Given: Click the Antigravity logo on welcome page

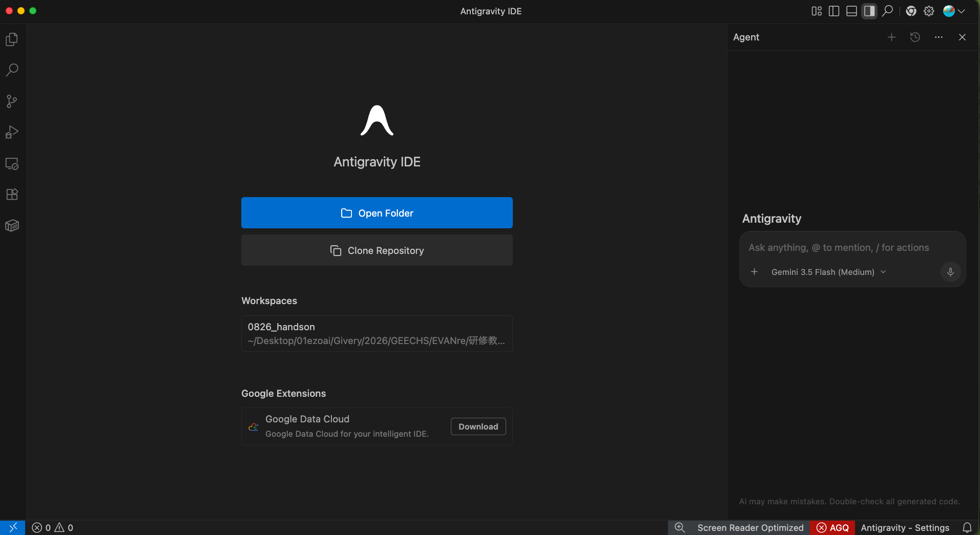Looking at the screenshot, I should pos(377,121).
